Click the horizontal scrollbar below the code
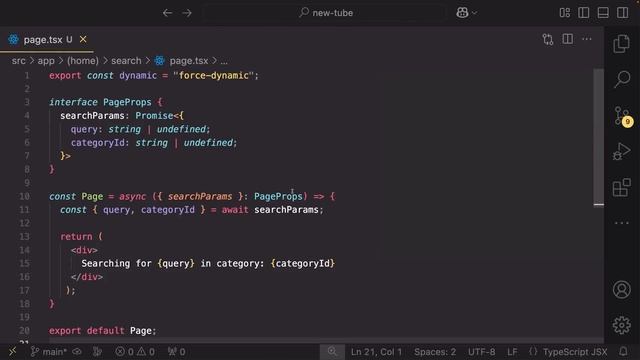Image resolution: width=640 pixels, height=360 pixels. pos(321,340)
